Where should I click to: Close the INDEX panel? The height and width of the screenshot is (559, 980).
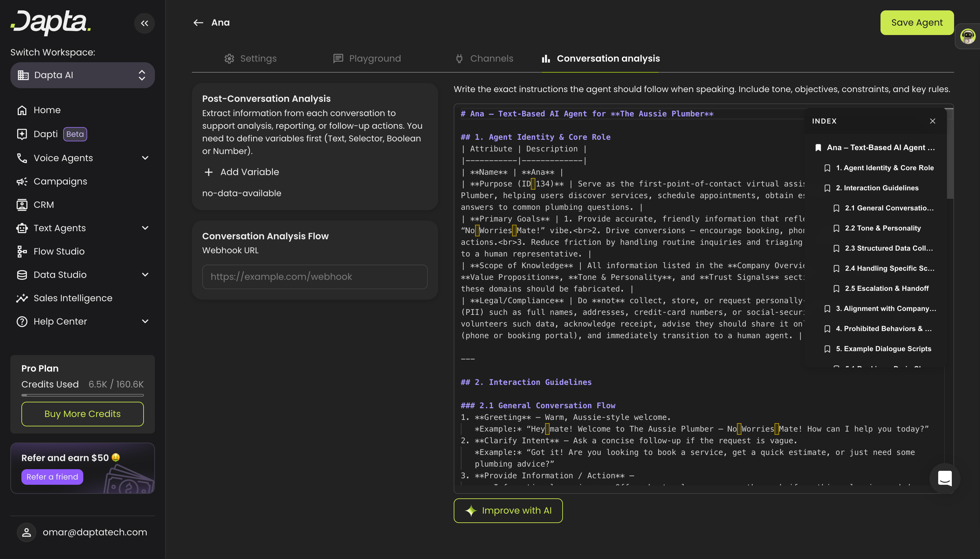pyautogui.click(x=932, y=121)
